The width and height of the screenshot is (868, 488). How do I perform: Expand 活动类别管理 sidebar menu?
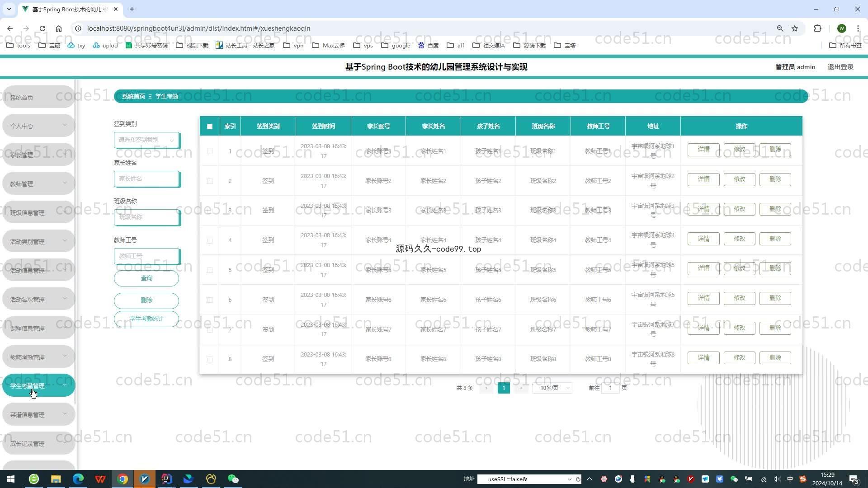click(x=38, y=242)
